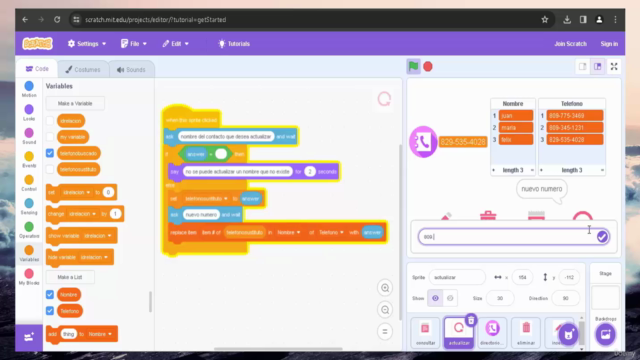Screen dimensions: 640x360
Task: Select the eliminar sprite thumbnail
Action: click(526, 333)
